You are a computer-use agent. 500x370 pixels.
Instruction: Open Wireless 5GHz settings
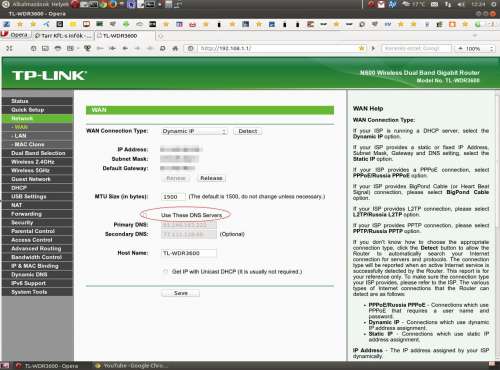37,170
